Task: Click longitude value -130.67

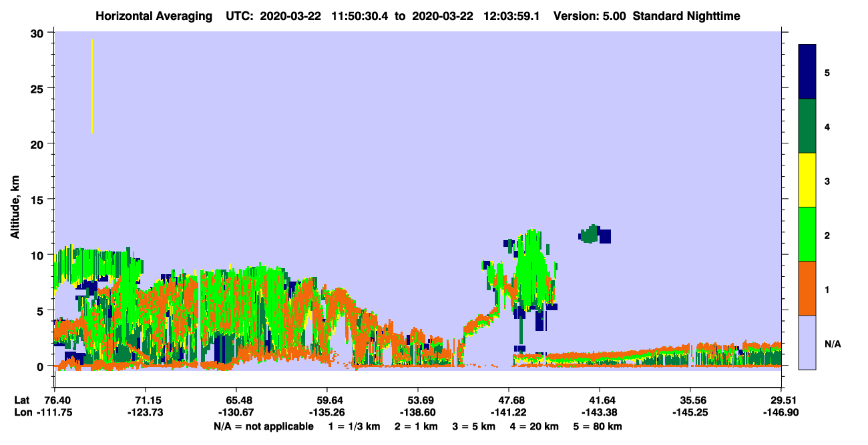Action: (x=236, y=412)
